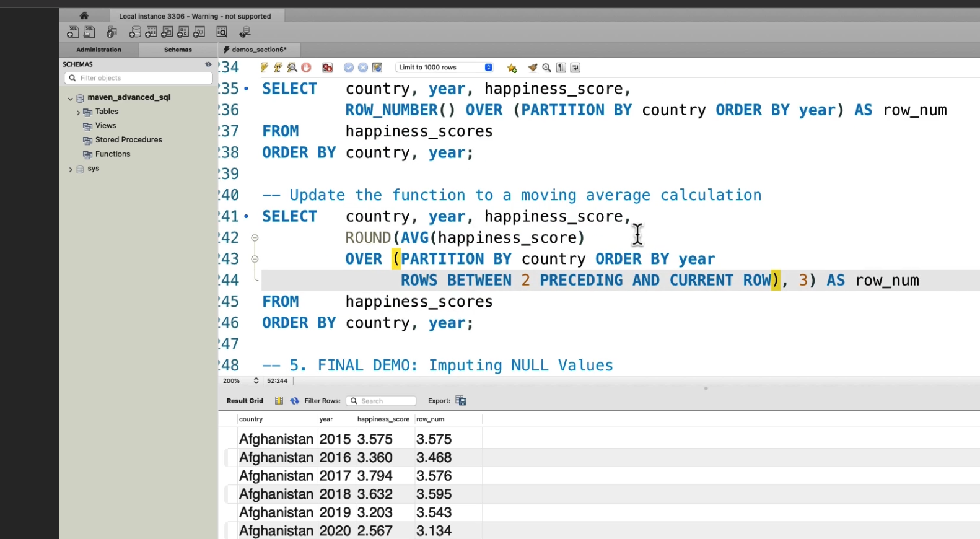The height and width of the screenshot is (539, 980).
Task: Save query as snippet star icon
Action: 512,68
